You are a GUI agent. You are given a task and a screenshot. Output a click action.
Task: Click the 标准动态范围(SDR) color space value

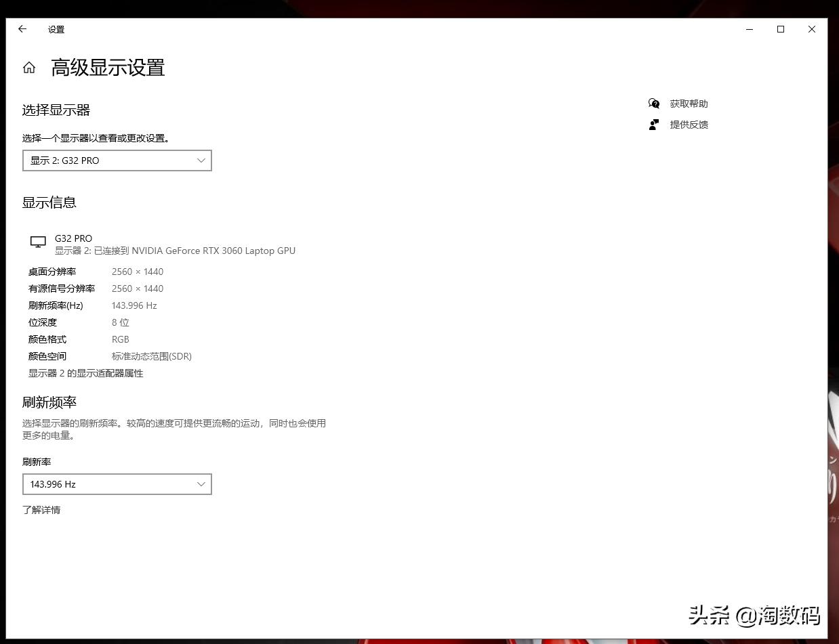point(151,356)
